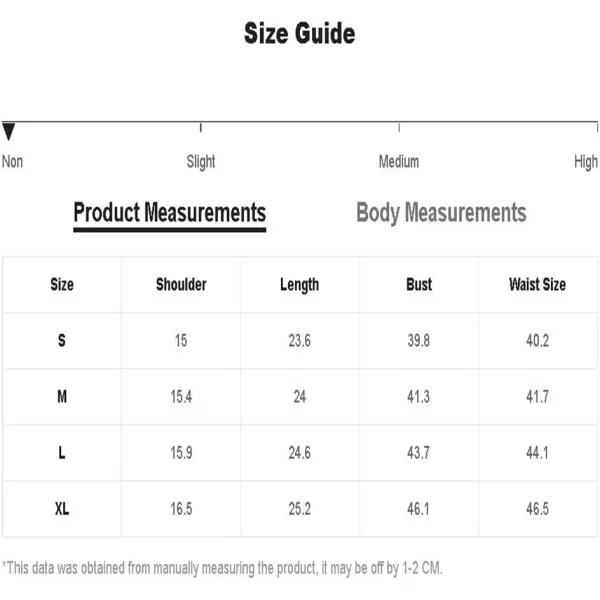Click the Bust column header

(419, 285)
